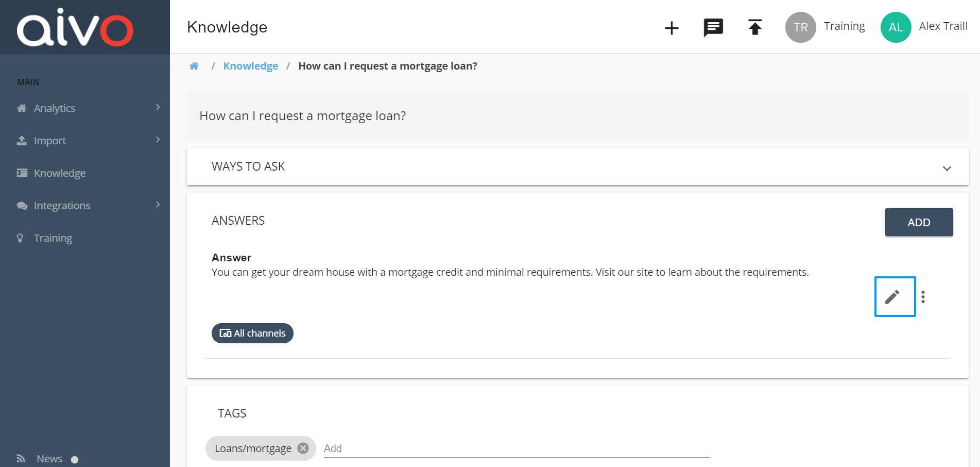Click the ADD answer button
The width and height of the screenshot is (980, 467).
point(919,222)
